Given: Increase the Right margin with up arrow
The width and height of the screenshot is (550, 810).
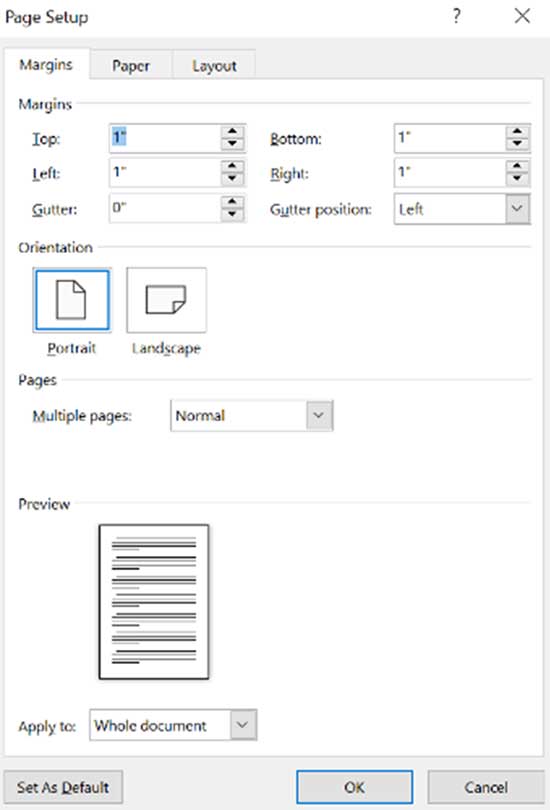Looking at the screenshot, I should click(517, 166).
